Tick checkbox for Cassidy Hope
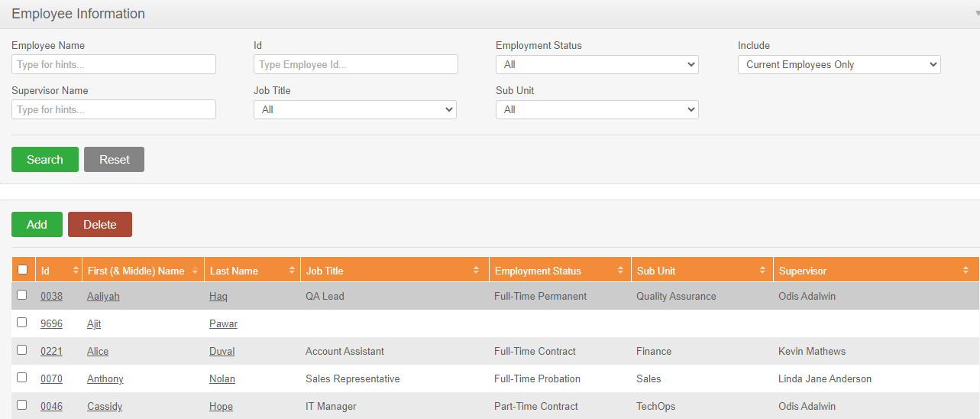 22,404
